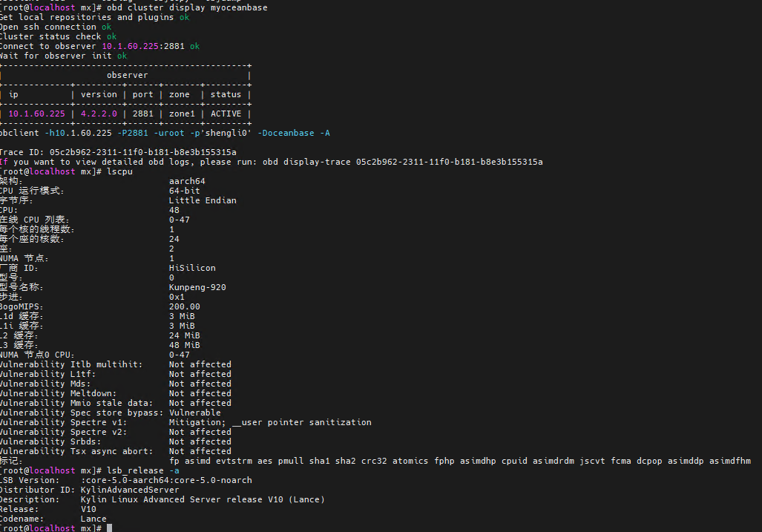The image size is (762, 532).
Task: Select the 'version' column header
Action: pos(99,94)
